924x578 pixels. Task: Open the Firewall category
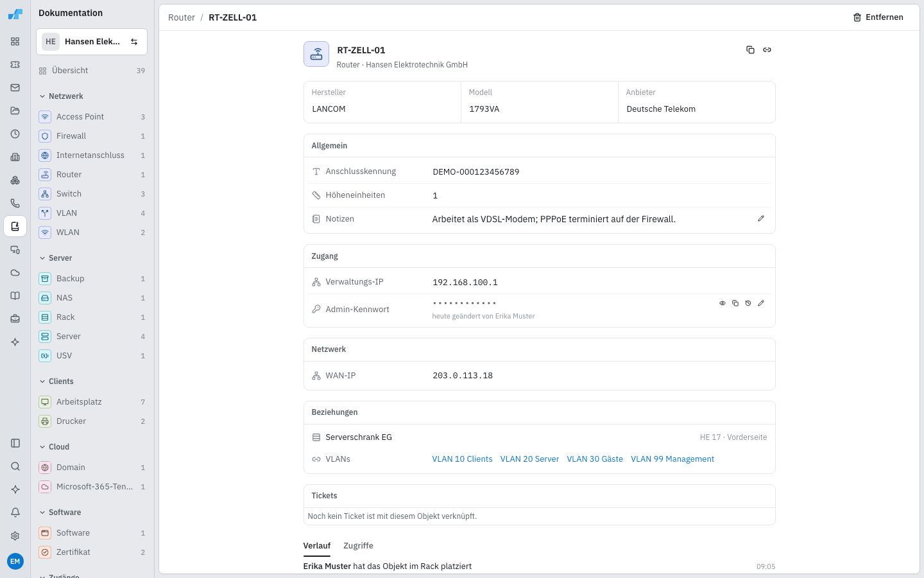(x=92, y=136)
